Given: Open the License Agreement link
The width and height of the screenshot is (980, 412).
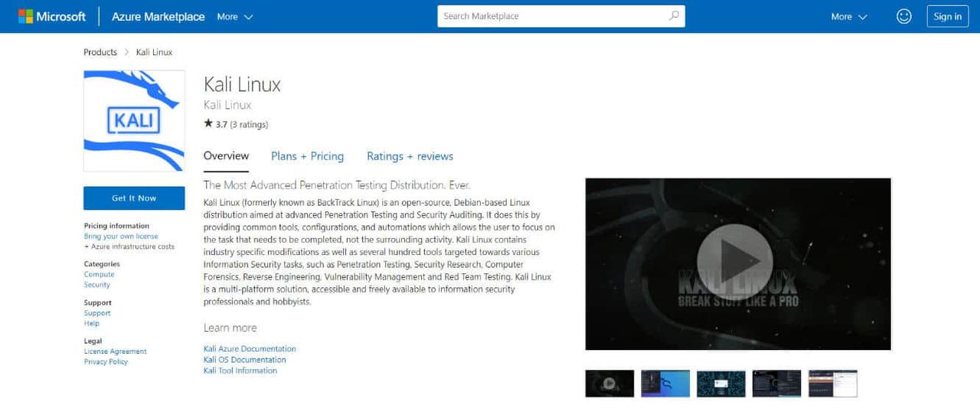Looking at the screenshot, I should point(115,352).
